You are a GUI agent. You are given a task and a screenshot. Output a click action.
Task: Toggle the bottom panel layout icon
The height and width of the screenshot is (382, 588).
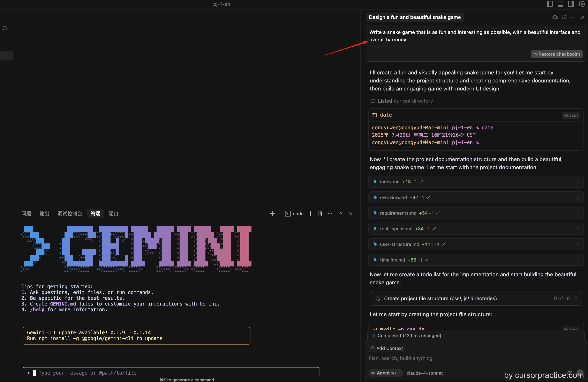(x=560, y=4)
